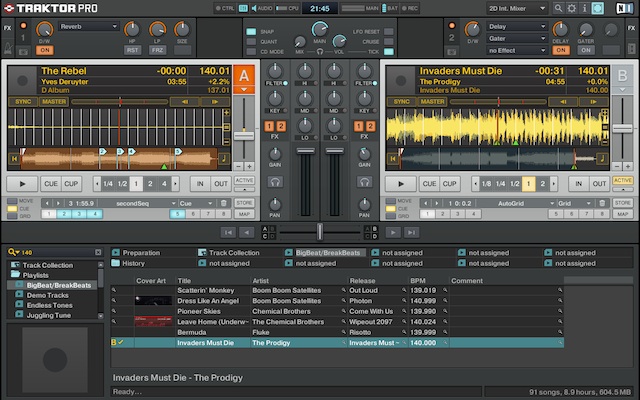Viewport: 640px width, 400px height.
Task: Open BigBeat/BreakBeats favorite tab
Action: [328, 253]
